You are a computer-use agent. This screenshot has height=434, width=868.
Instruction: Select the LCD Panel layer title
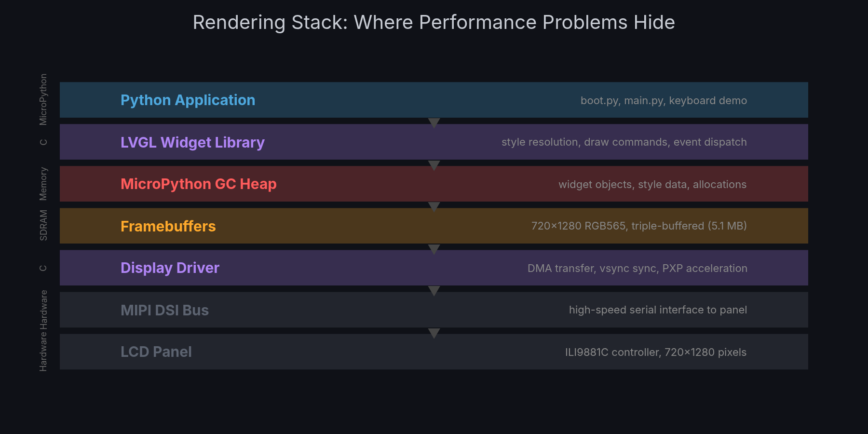click(156, 352)
